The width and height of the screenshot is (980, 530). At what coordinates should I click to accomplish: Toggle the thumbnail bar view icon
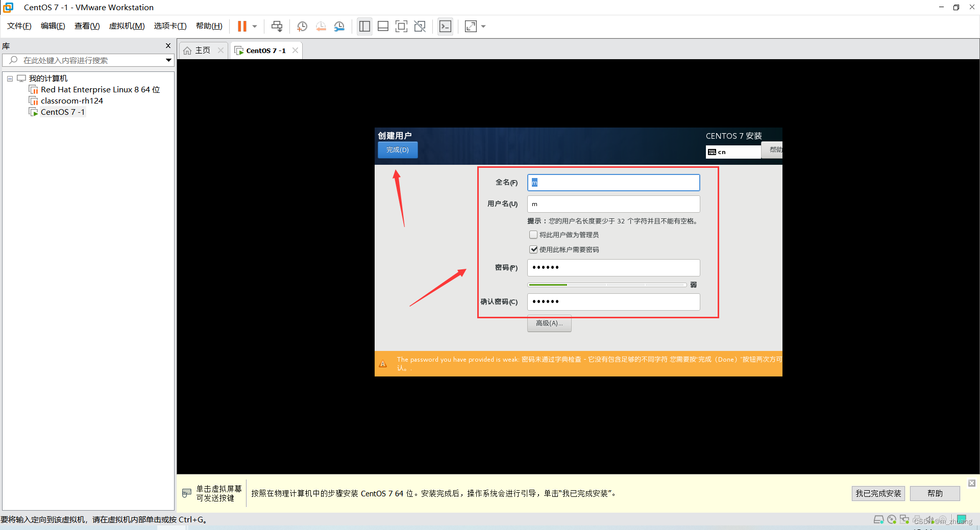[x=383, y=26]
